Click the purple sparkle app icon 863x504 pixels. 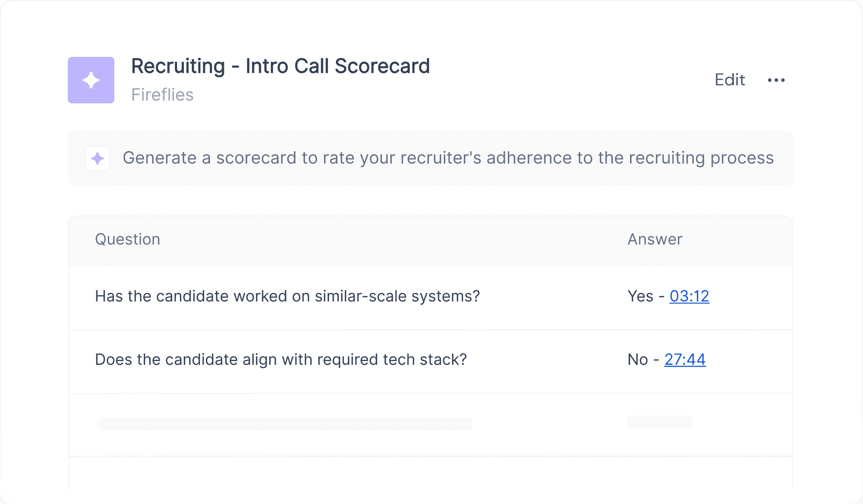click(91, 80)
